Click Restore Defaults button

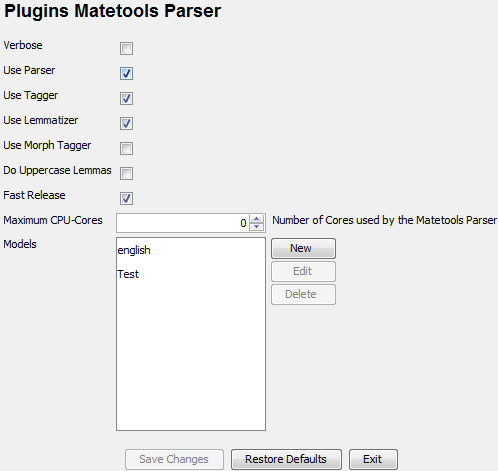pyautogui.click(x=286, y=459)
